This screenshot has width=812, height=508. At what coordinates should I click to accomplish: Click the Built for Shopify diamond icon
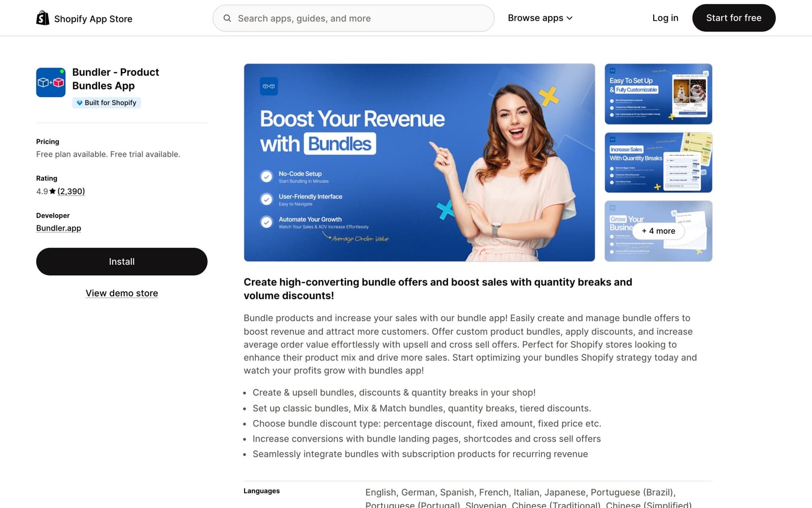pos(79,103)
